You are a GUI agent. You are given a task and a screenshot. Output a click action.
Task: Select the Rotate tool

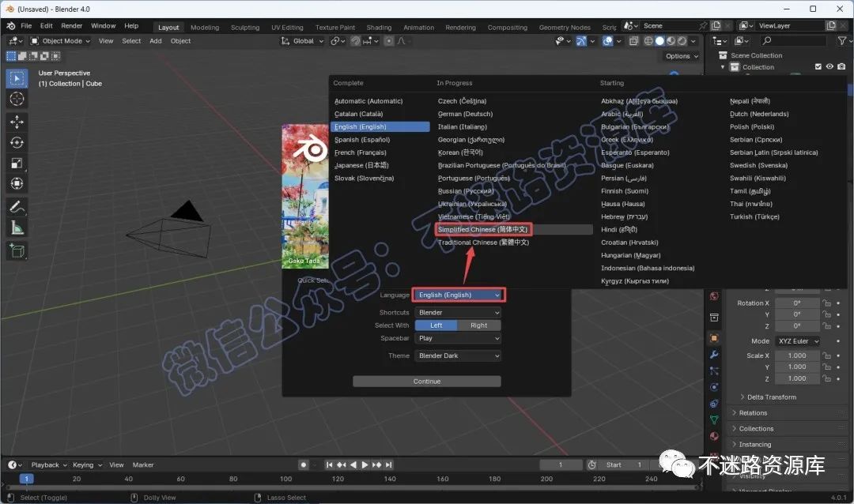(17, 143)
